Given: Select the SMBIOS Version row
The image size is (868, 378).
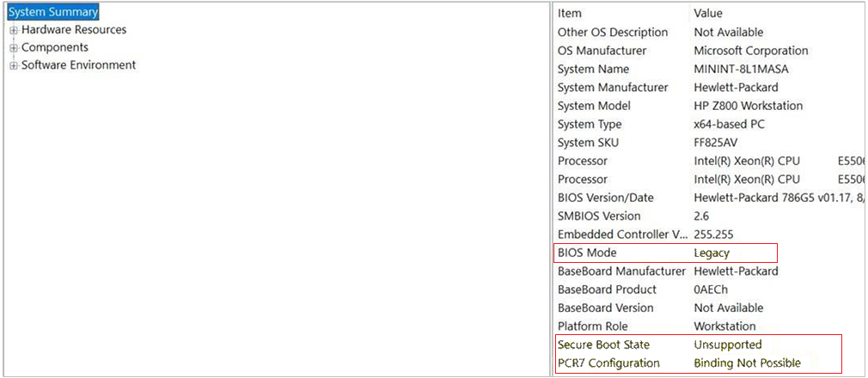Looking at the screenshot, I should point(599,216).
